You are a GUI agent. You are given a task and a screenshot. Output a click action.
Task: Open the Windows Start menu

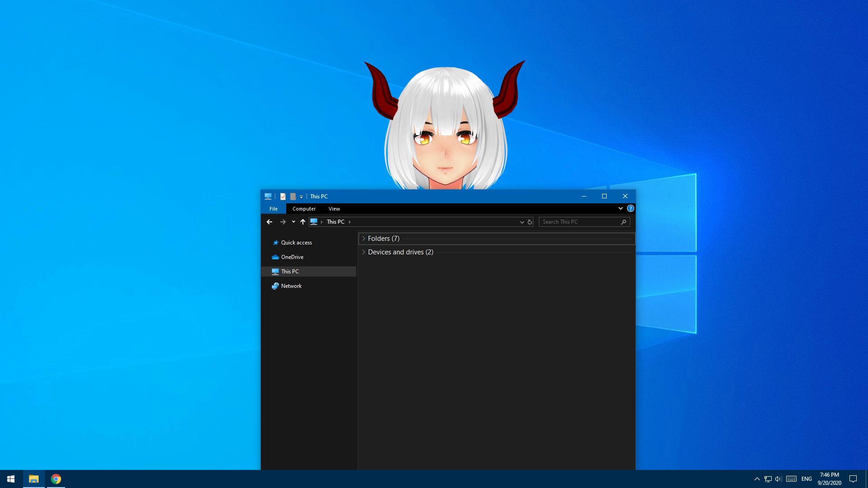pos(11,479)
